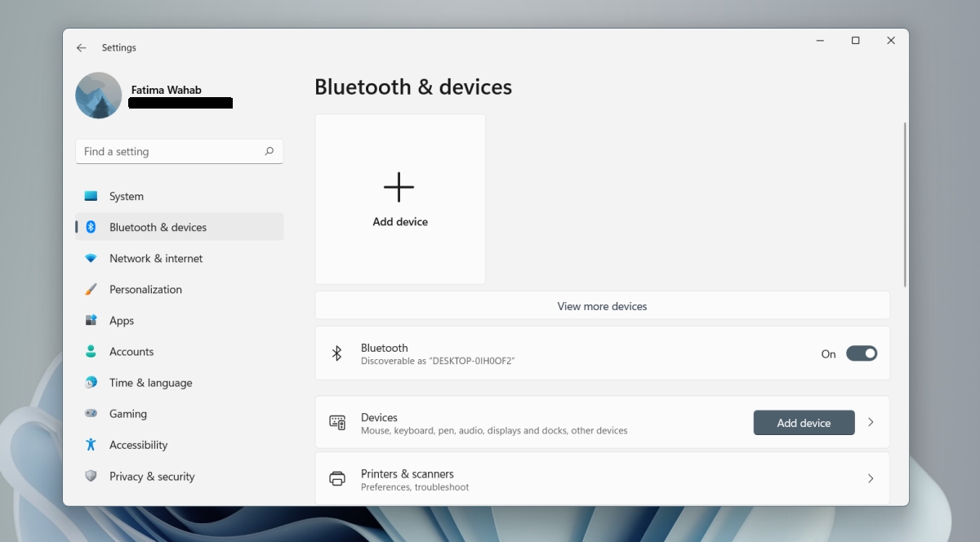
Task: Click "Preferences, troubleshoot" description text
Action: click(415, 487)
